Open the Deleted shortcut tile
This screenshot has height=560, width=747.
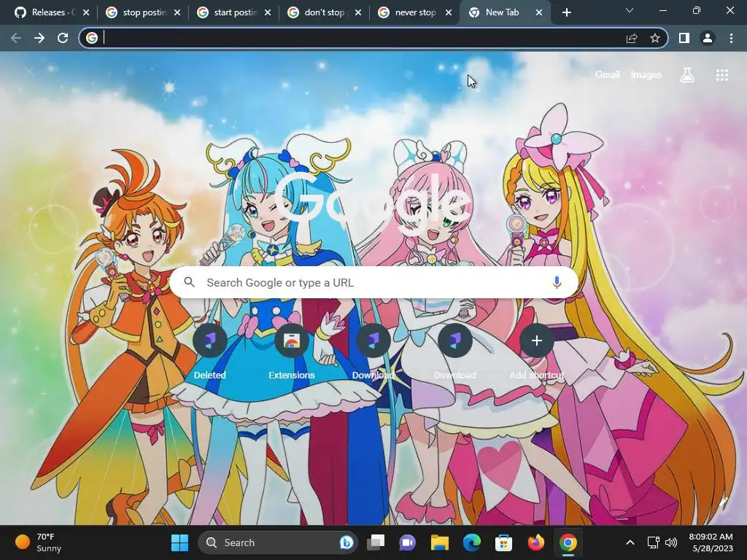209,351
